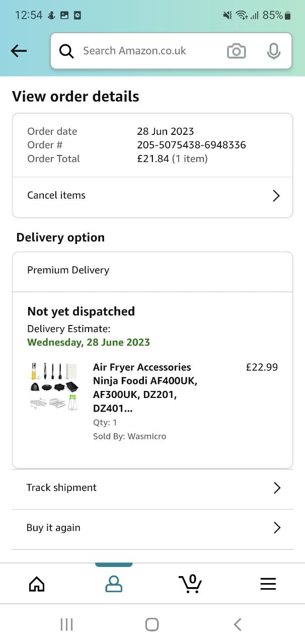Click the Search Amazon.co.uk field
Screen dimensions: 305x644
click(x=146, y=51)
